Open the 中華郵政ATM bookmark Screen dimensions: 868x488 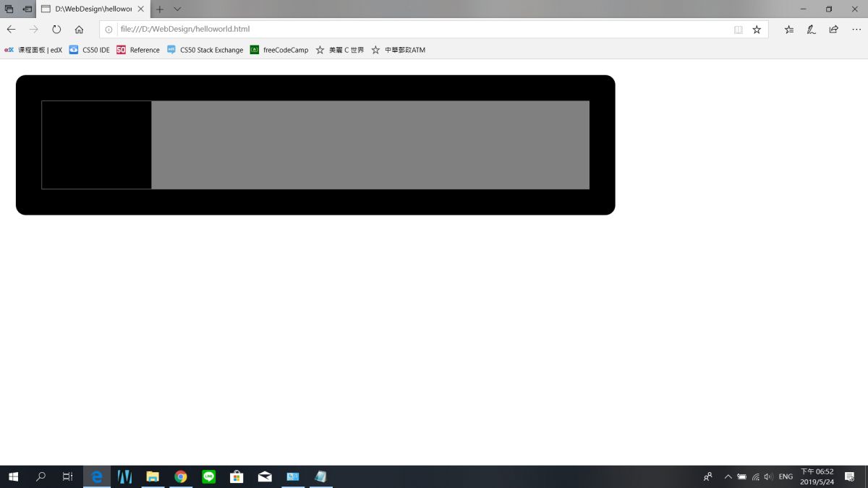pyautogui.click(x=399, y=50)
